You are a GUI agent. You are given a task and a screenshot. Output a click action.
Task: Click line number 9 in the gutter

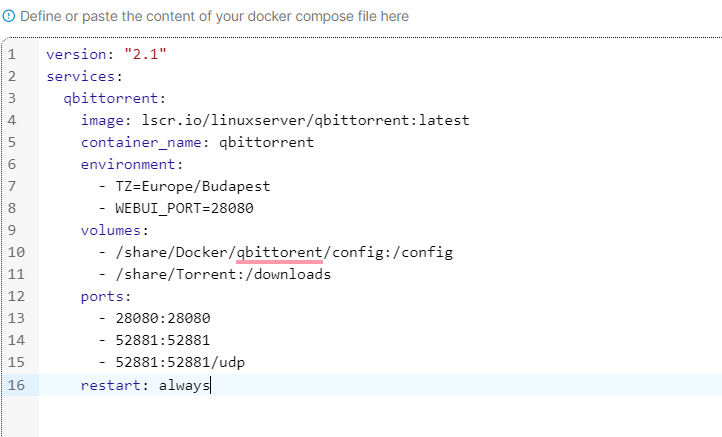[x=11, y=230]
